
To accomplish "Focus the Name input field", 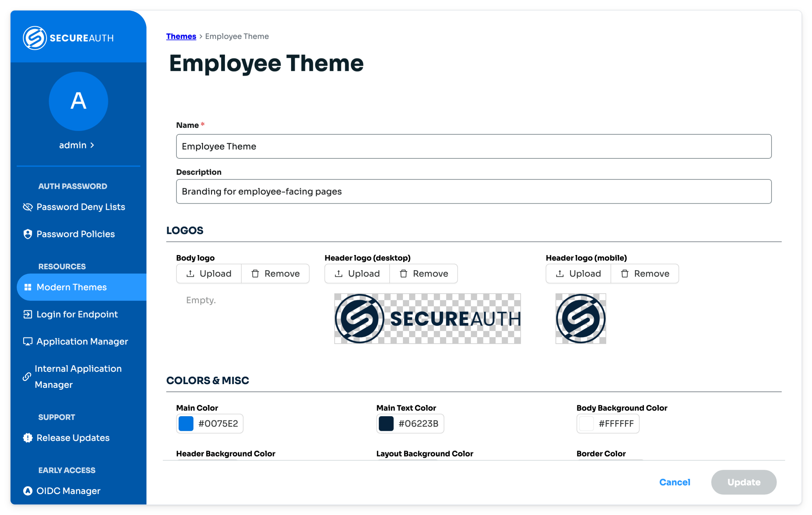I will pyautogui.click(x=474, y=146).
